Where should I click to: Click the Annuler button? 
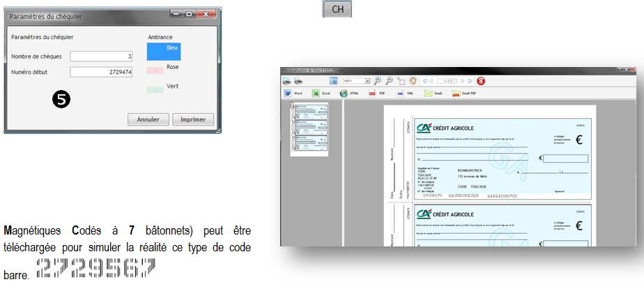[x=148, y=119]
